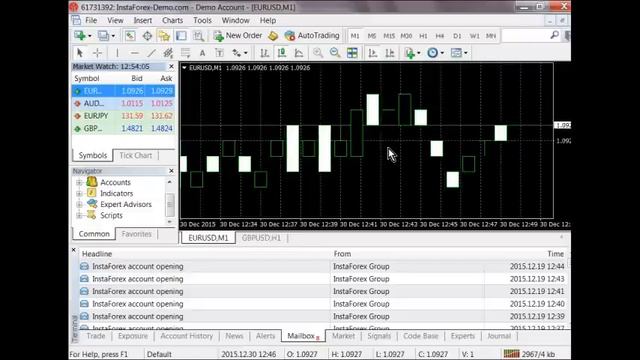Switch to the GBPUSD,H1 chart tab
Viewport: 640px width, 360px height.
coord(261,238)
